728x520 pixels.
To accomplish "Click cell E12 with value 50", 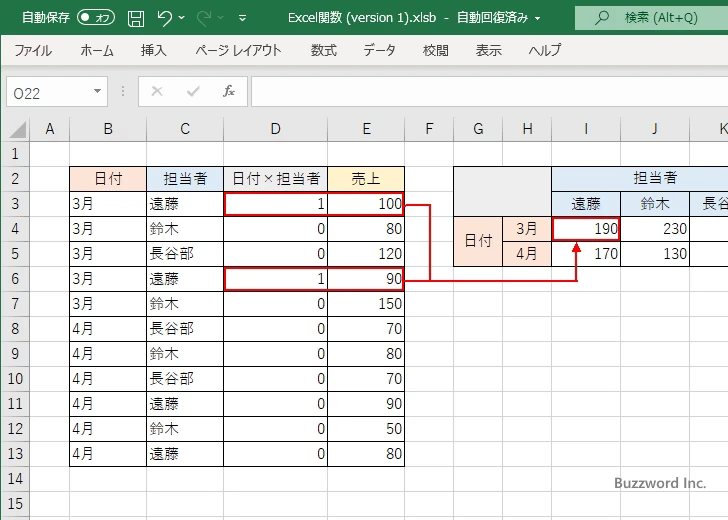I will tap(366, 429).
